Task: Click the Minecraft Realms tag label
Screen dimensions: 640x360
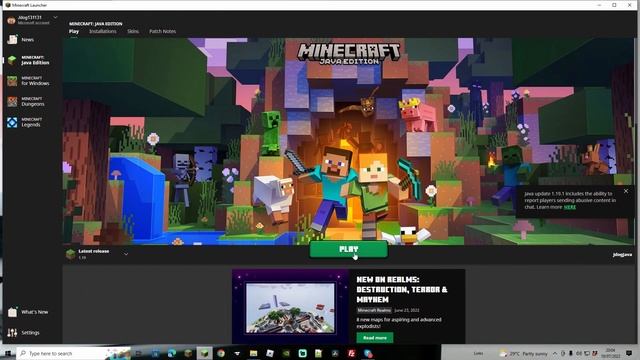Action: pyautogui.click(x=374, y=310)
